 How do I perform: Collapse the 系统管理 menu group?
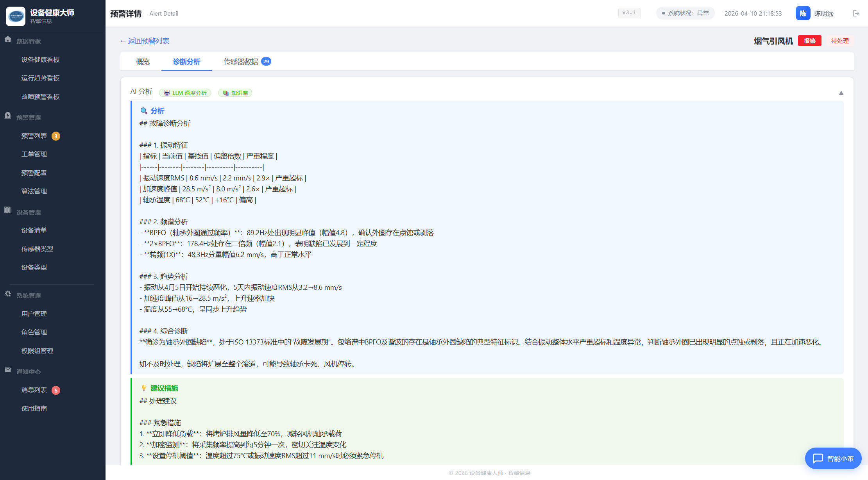tap(29, 295)
